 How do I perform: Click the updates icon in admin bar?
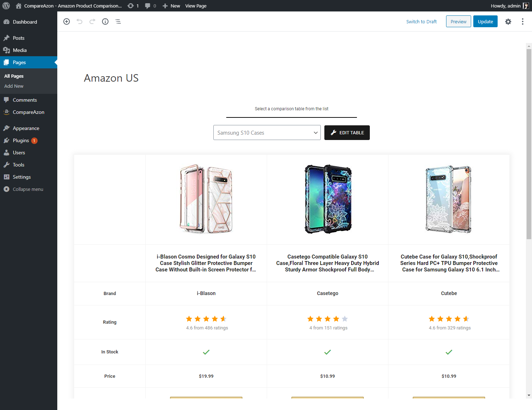click(133, 6)
